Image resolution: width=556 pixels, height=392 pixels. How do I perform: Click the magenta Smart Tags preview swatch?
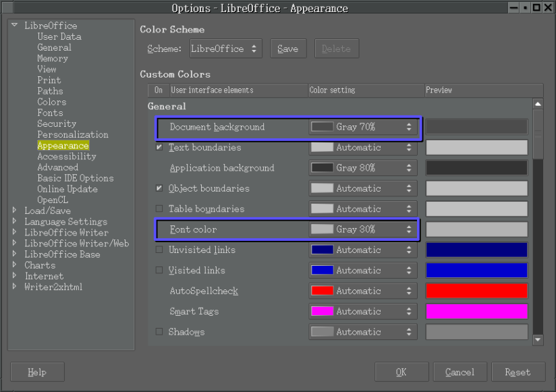click(x=476, y=312)
